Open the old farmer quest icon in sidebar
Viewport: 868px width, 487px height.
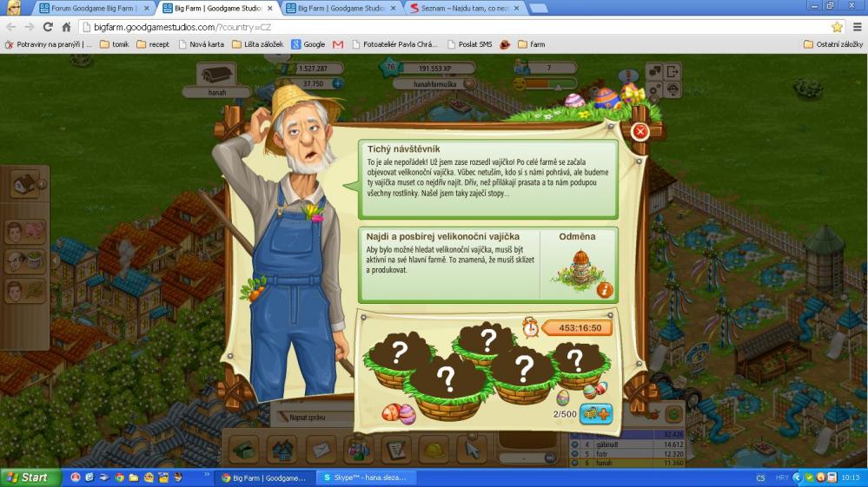(25, 261)
